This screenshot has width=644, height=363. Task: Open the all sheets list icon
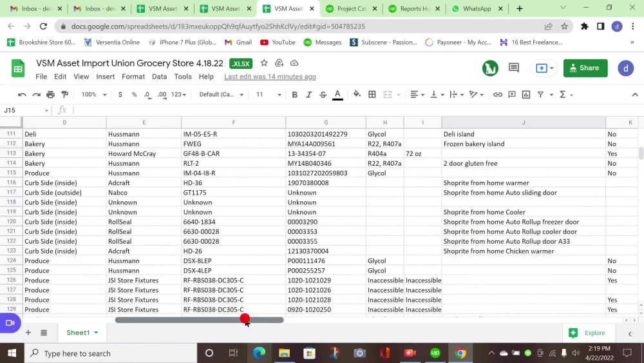(x=44, y=333)
